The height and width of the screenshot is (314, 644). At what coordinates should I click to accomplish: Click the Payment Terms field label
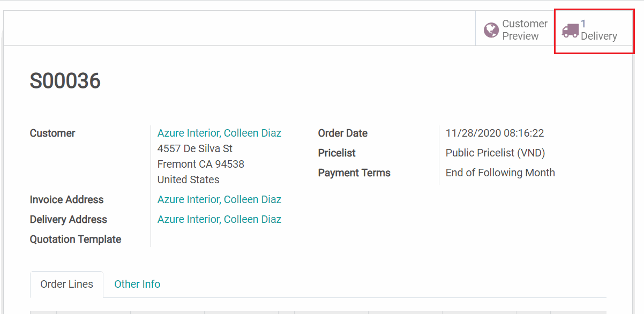click(354, 173)
